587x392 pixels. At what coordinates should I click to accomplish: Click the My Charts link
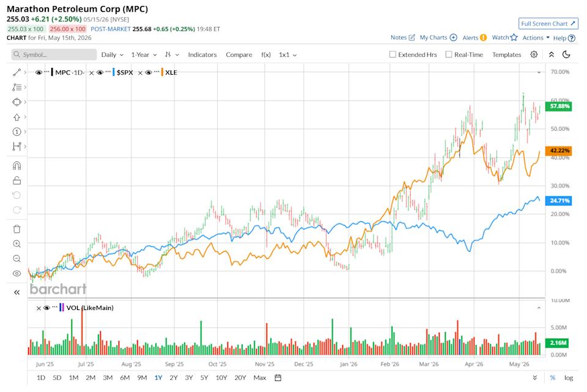pos(433,37)
